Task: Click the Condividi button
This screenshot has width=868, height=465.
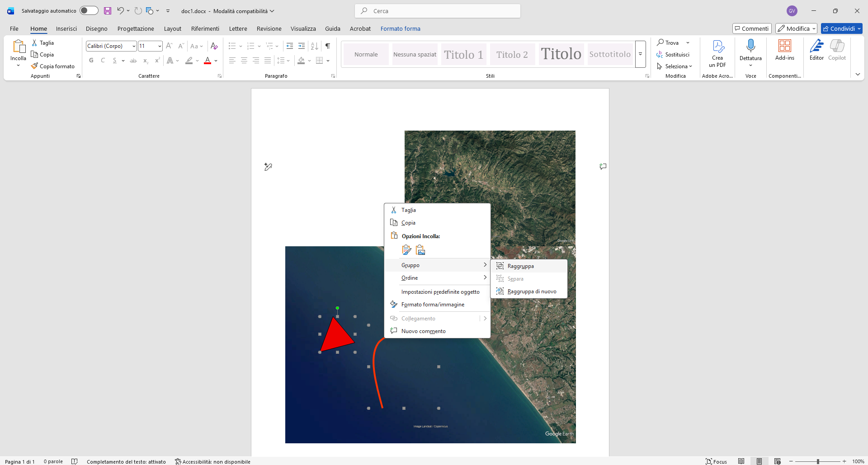Action: (841, 28)
